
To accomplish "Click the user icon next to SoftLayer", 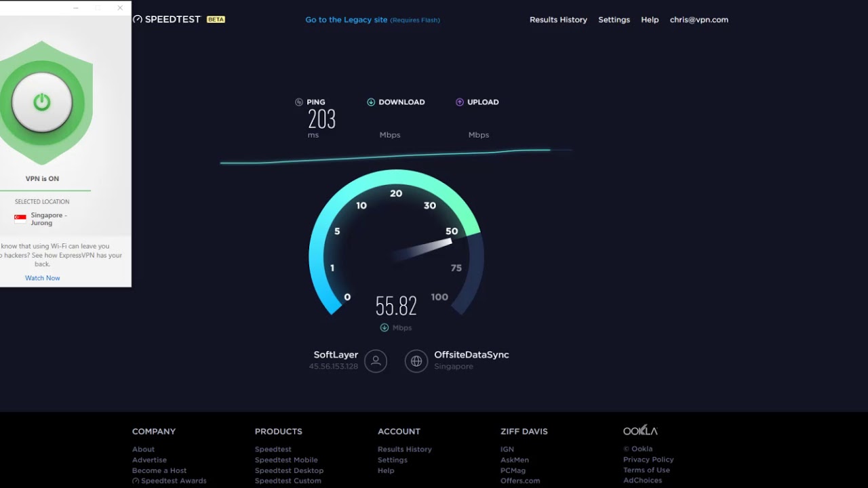I will pyautogui.click(x=376, y=361).
